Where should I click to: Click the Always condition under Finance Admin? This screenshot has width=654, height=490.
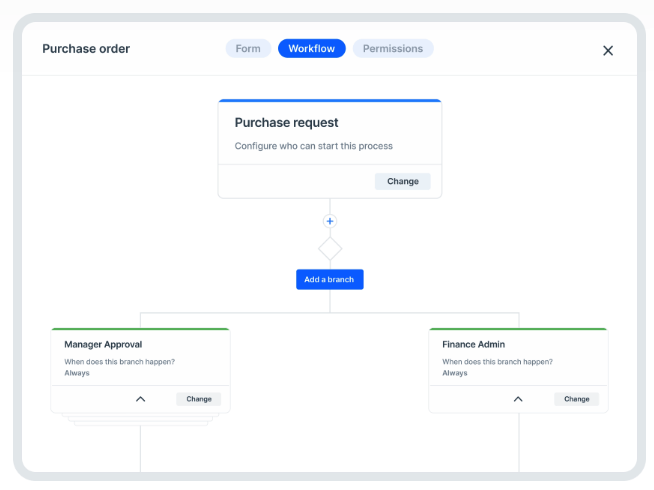click(x=455, y=373)
